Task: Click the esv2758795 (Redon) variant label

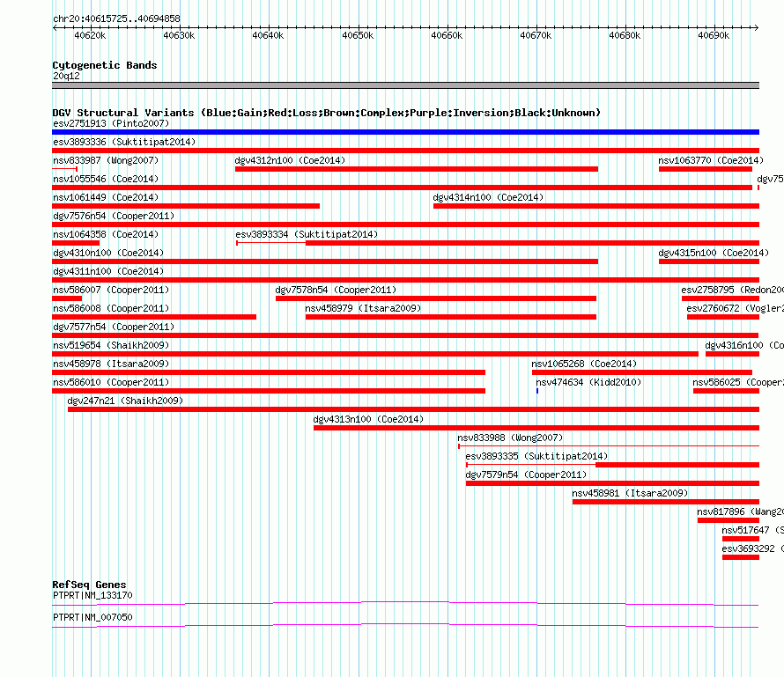Action: coord(733,290)
